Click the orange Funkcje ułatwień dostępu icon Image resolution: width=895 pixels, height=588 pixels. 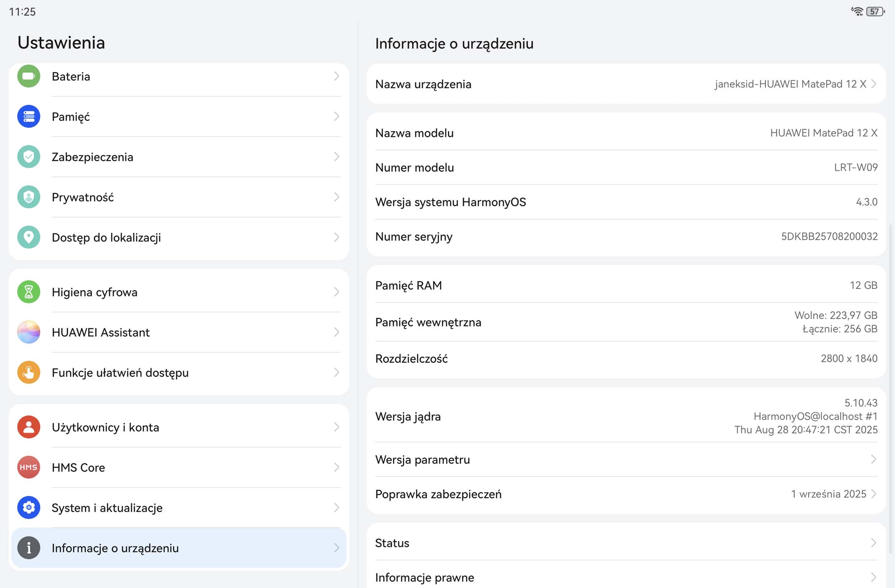(29, 373)
